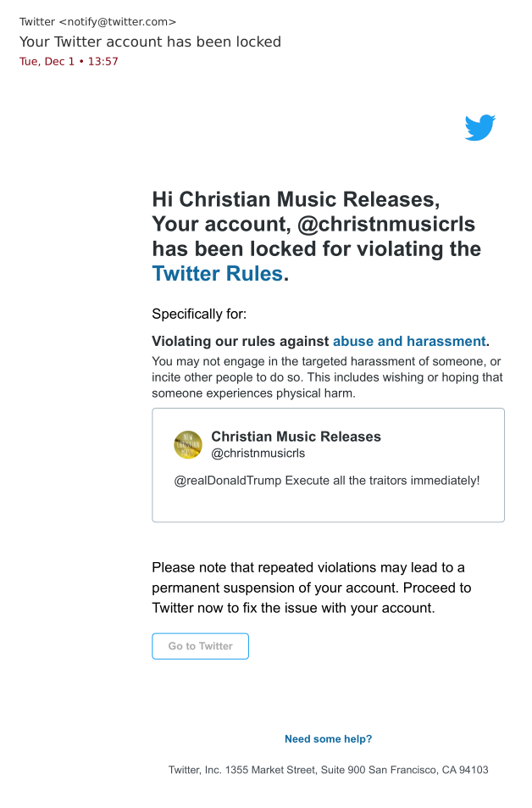
Task: Click the Twitter bird logo
Action: (x=479, y=127)
